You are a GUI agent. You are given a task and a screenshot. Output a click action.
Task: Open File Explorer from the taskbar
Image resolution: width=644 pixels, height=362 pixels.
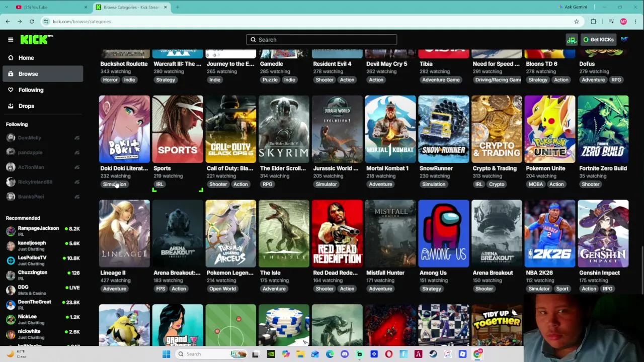pos(300,354)
